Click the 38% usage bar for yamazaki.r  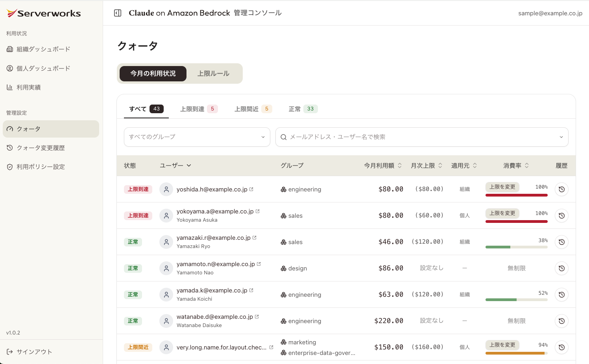pos(517,247)
